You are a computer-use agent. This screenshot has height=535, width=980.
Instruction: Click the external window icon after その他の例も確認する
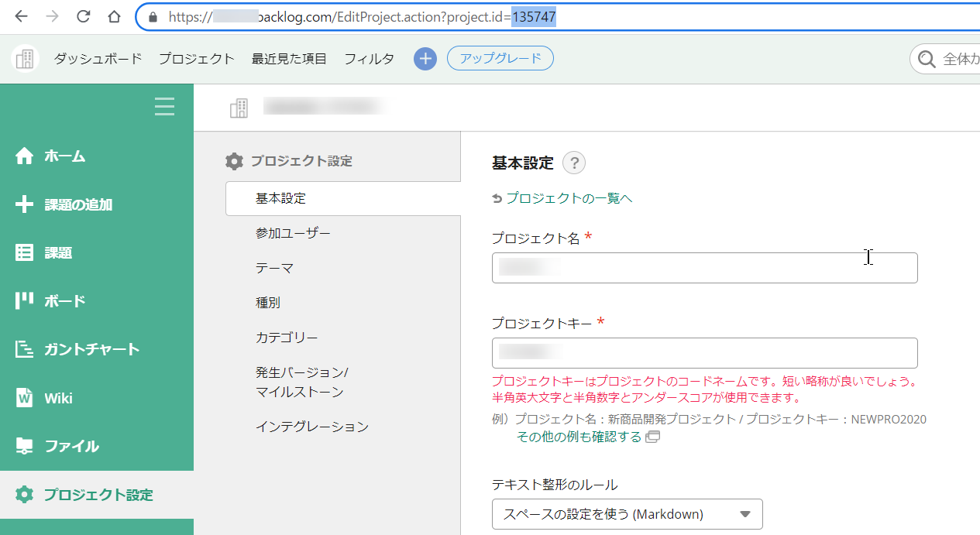[652, 437]
